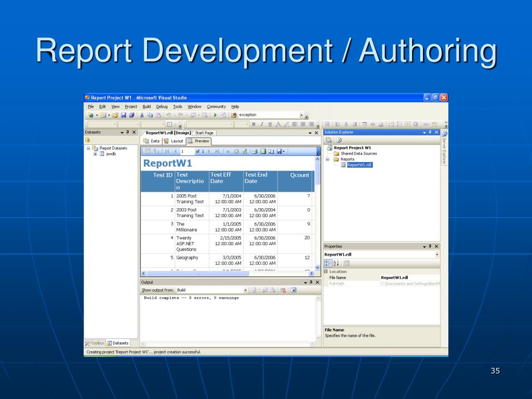Image resolution: width=532 pixels, height=399 pixels.
Task: Click the Align Left text icon
Action: (295, 124)
